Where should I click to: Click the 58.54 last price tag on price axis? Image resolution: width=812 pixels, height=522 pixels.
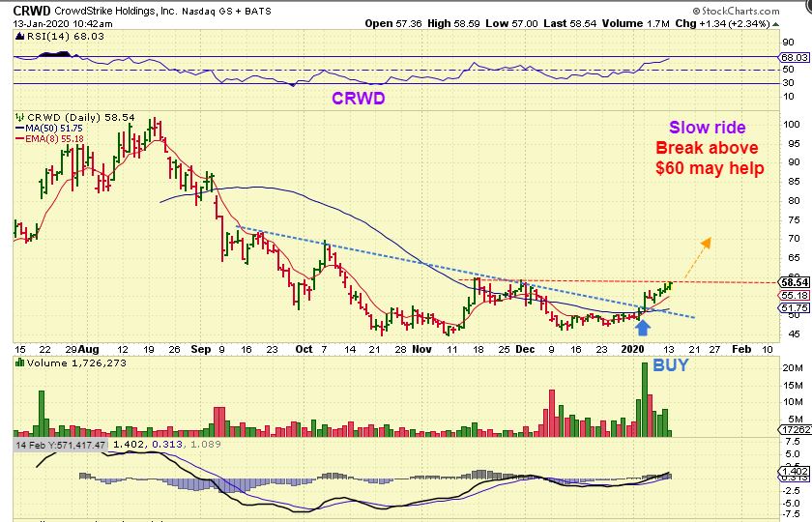tap(795, 282)
